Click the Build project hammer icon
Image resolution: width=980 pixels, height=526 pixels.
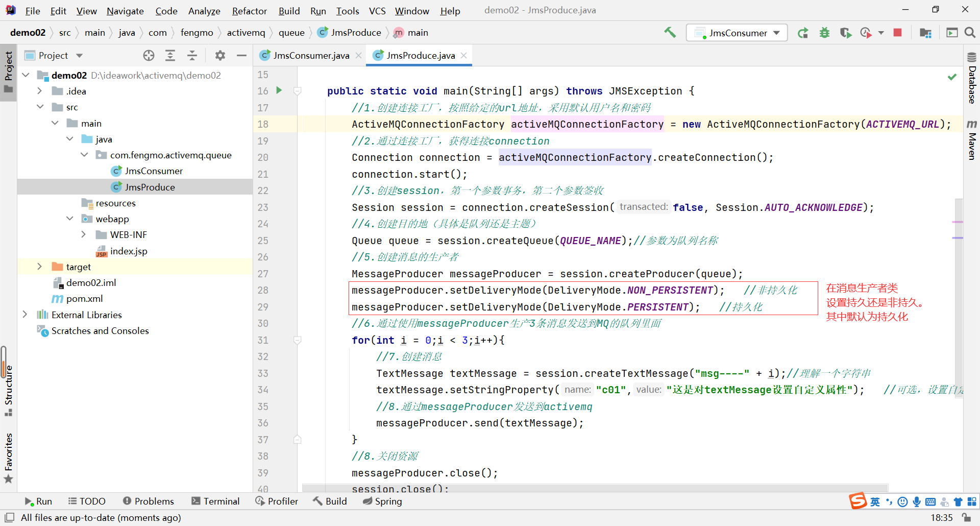[670, 33]
